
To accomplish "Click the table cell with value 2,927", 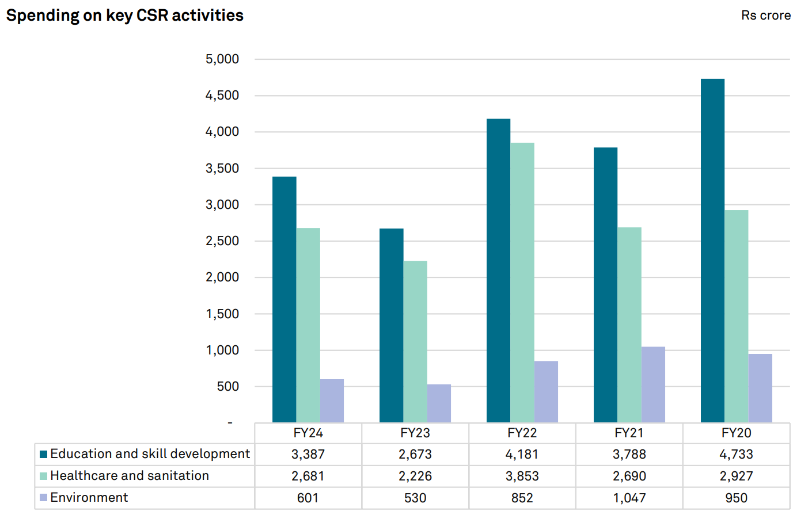I will click(737, 476).
